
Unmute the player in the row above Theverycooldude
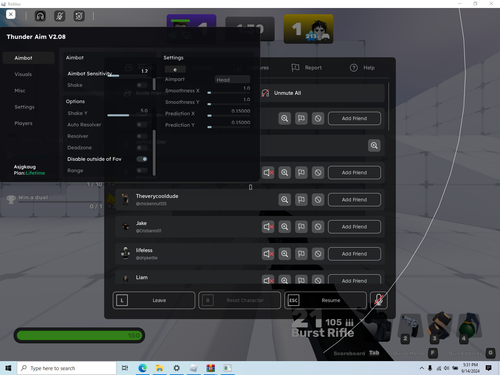268,173
